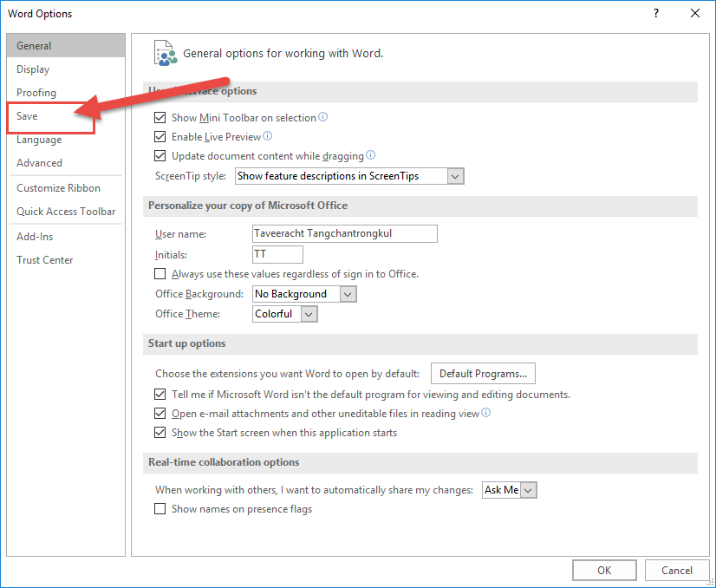Click the info icon next to Mini Toolbar option
The width and height of the screenshot is (716, 588).
(x=323, y=117)
